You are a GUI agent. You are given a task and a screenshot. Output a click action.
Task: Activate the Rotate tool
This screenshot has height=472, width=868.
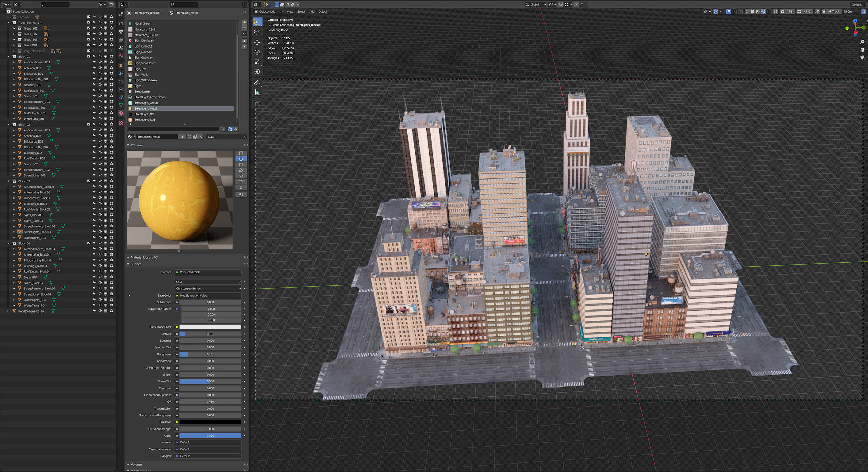pos(257,52)
